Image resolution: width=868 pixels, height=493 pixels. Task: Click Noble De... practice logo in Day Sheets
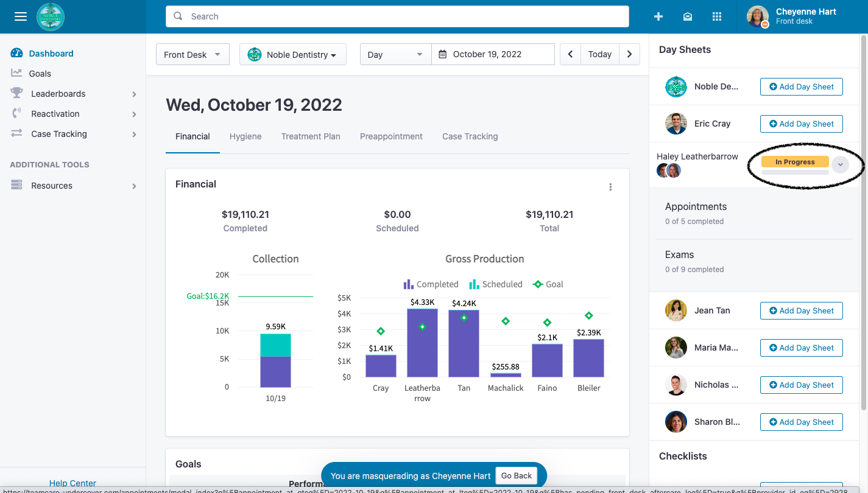pos(676,86)
